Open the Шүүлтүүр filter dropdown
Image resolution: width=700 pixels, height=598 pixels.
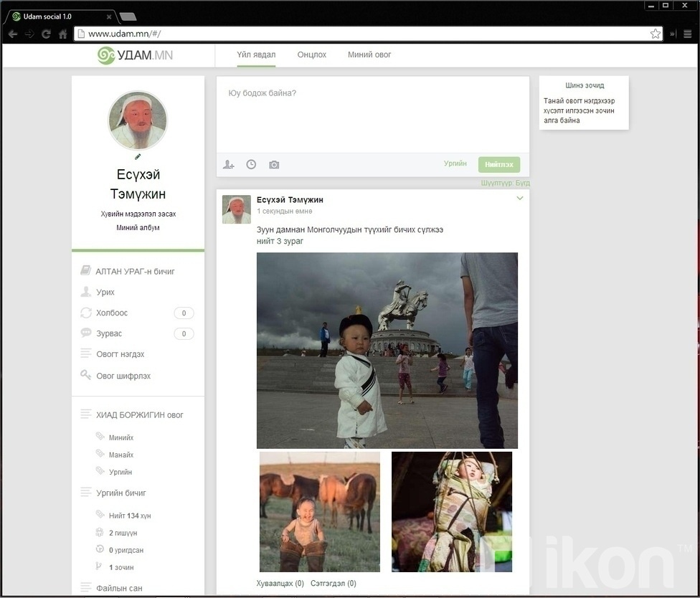(505, 183)
